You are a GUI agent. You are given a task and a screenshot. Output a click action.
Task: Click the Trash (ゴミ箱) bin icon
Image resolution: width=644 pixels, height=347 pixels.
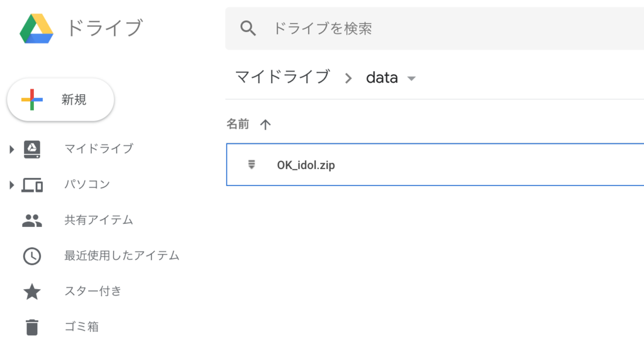(x=32, y=327)
